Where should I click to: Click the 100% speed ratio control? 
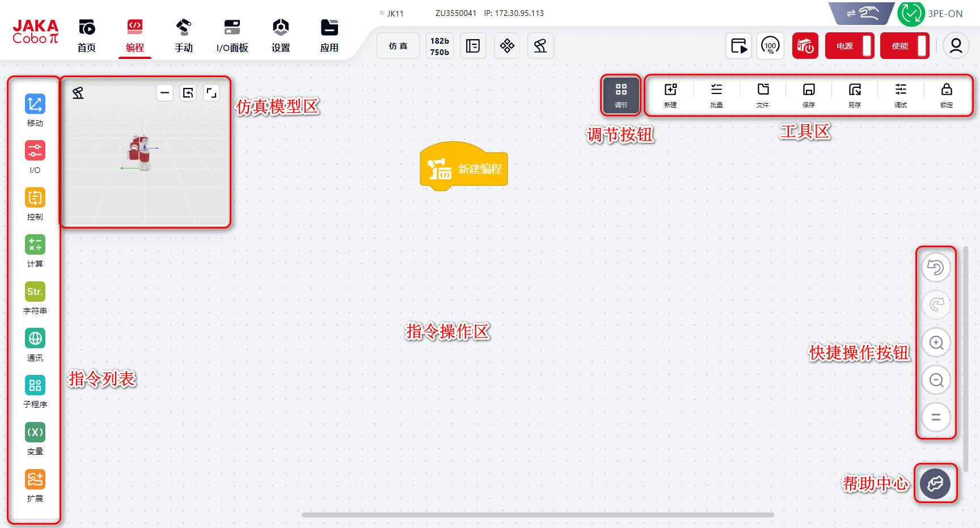click(x=770, y=46)
